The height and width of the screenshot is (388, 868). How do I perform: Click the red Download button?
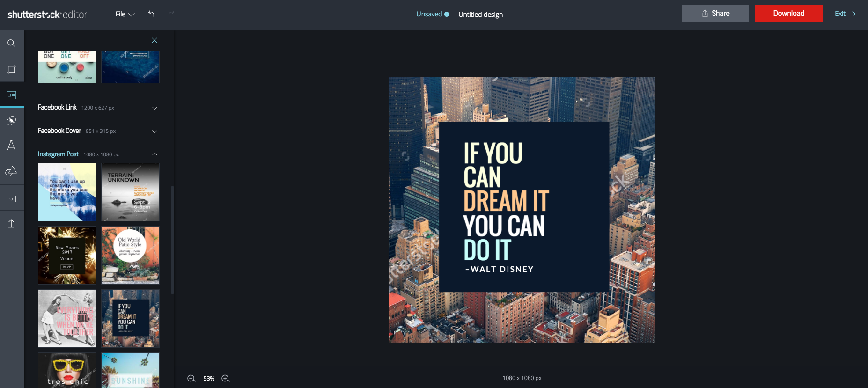pos(788,14)
